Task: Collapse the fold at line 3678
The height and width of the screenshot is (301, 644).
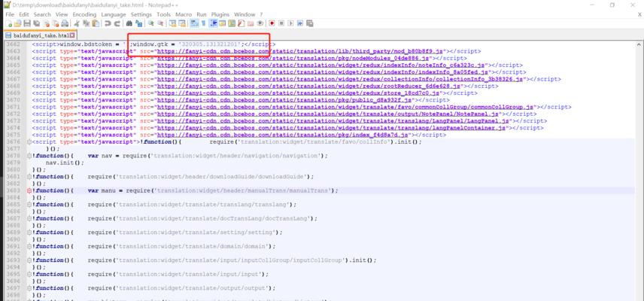Action: [29, 156]
